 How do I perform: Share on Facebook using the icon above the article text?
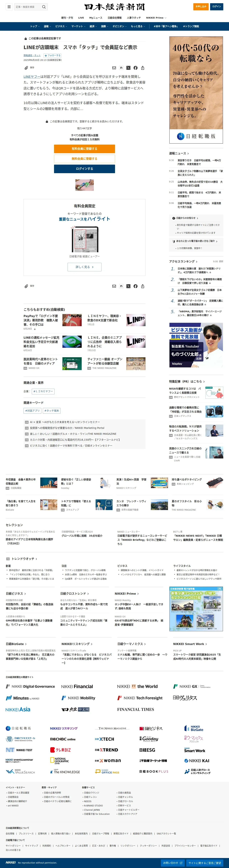[x=135, y=68]
